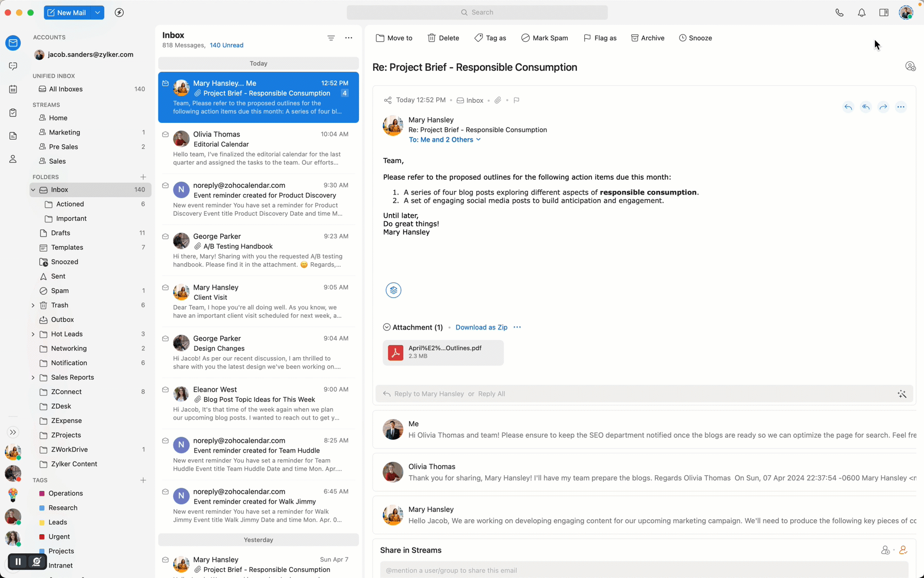Expand the Trash folder
This screenshot has height=578, width=924.
coord(33,306)
